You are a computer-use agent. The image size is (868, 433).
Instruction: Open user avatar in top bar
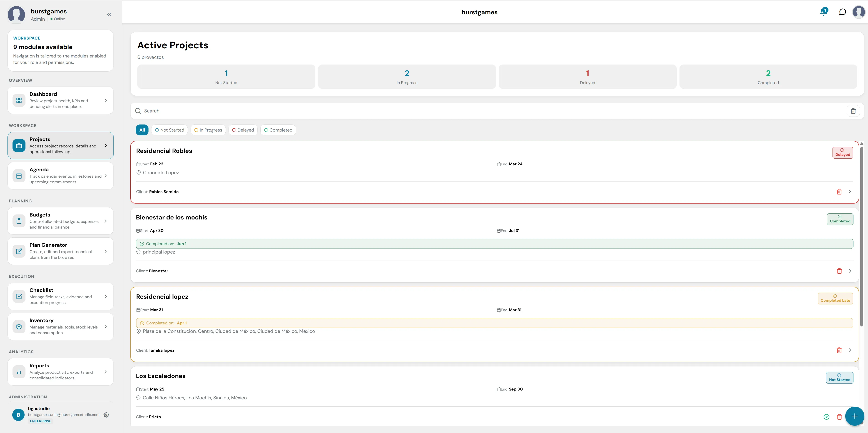coord(859,12)
